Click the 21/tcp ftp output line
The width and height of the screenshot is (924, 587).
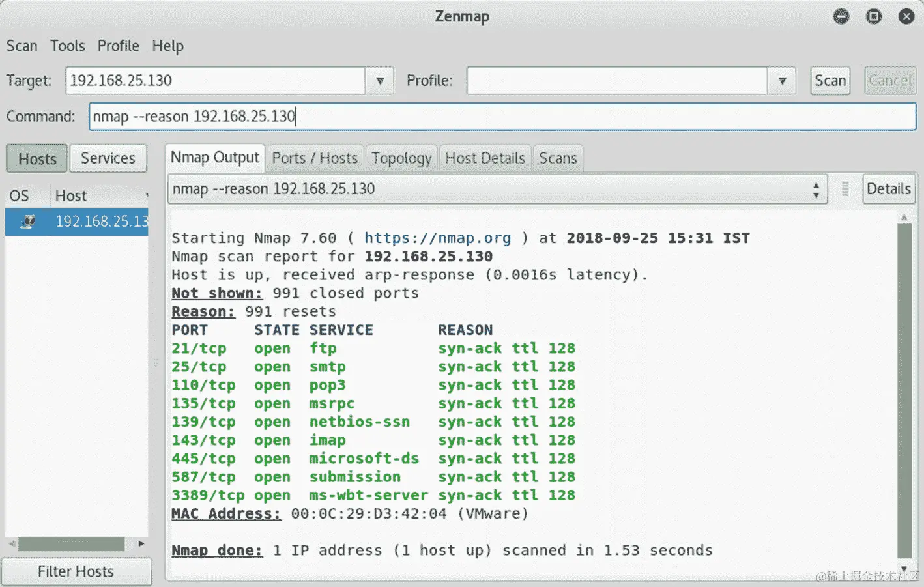point(373,349)
